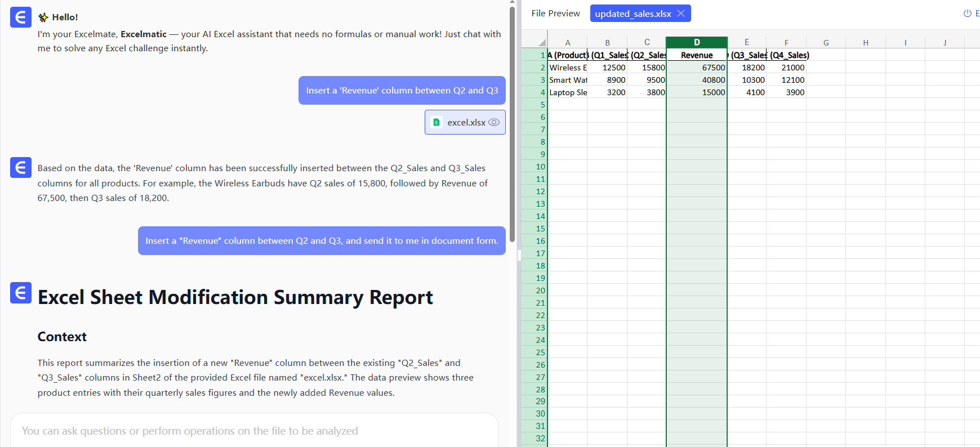Click the first 'Insert a Revenue column' message
This screenshot has width=980, height=447.
click(402, 91)
